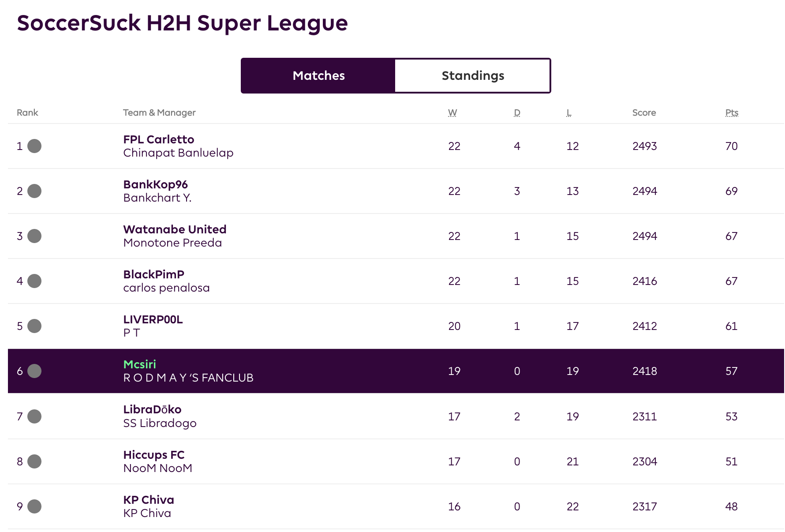Open FPL Carletto team link

(159, 139)
